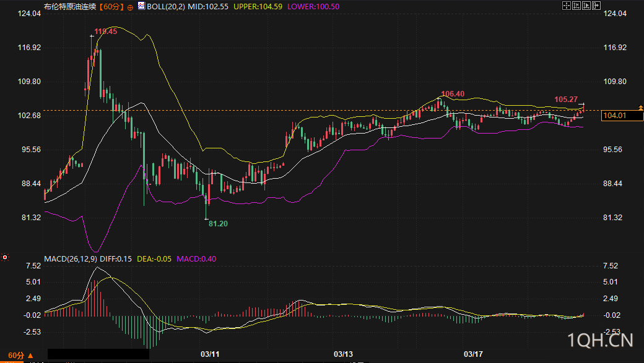Click the crosshair cursor icon at top right
The width and height of the screenshot is (644, 363).
pyautogui.click(x=567, y=6)
